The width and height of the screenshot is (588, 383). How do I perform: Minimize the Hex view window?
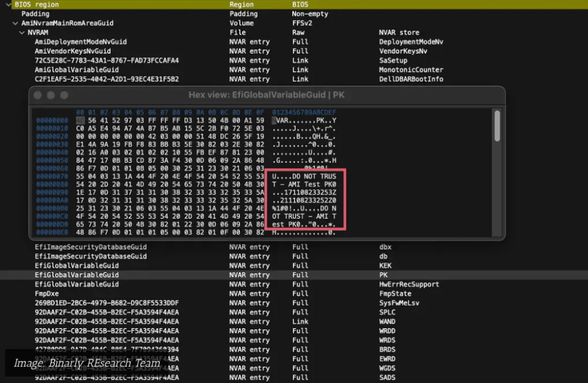51,95
